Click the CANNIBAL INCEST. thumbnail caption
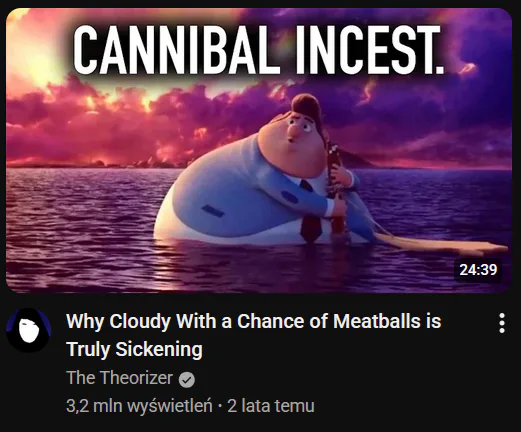The height and width of the screenshot is (432, 521). coord(259,50)
